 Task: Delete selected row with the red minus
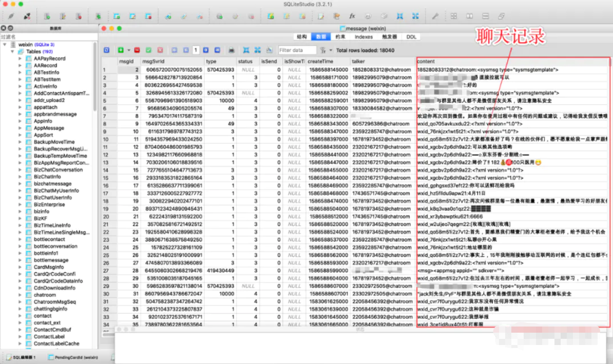(137, 50)
